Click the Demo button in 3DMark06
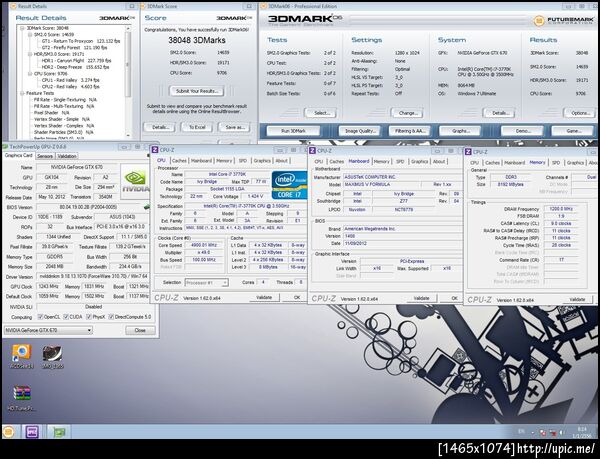This screenshot has height=459, width=600. click(522, 131)
